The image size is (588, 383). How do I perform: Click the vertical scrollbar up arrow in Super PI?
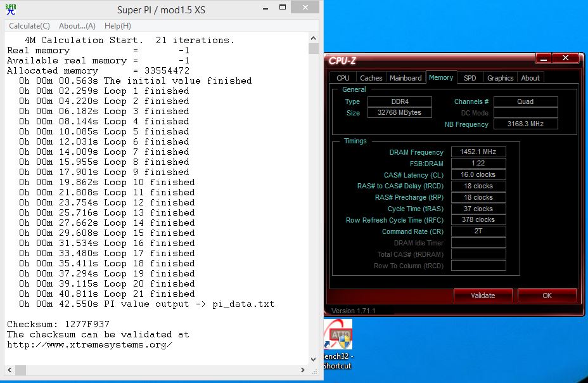pyautogui.click(x=314, y=38)
